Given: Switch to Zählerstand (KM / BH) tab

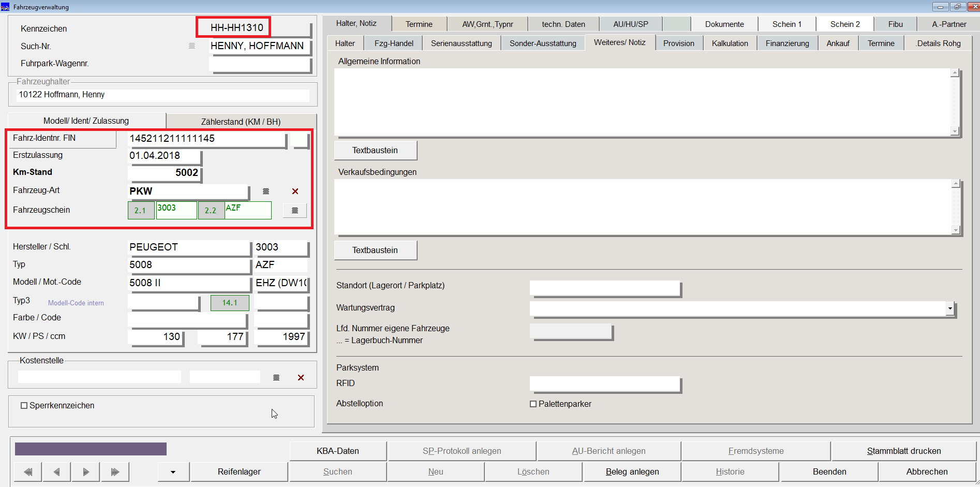Looking at the screenshot, I should pyautogui.click(x=241, y=122).
